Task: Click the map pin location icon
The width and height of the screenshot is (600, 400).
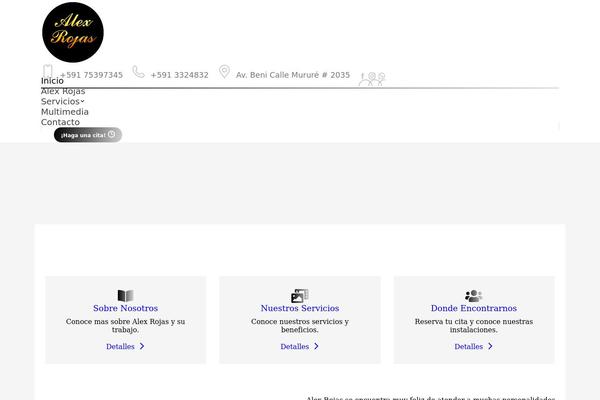Action: (x=224, y=72)
